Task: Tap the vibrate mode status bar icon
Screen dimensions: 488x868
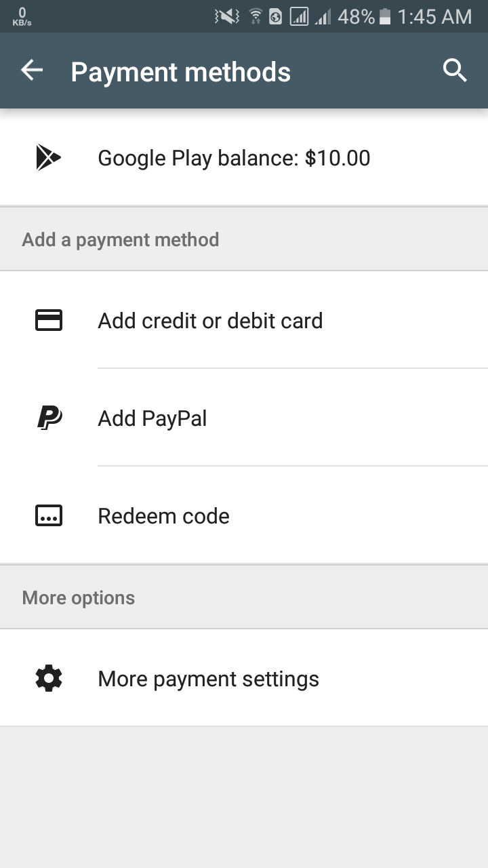Action: (x=226, y=16)
